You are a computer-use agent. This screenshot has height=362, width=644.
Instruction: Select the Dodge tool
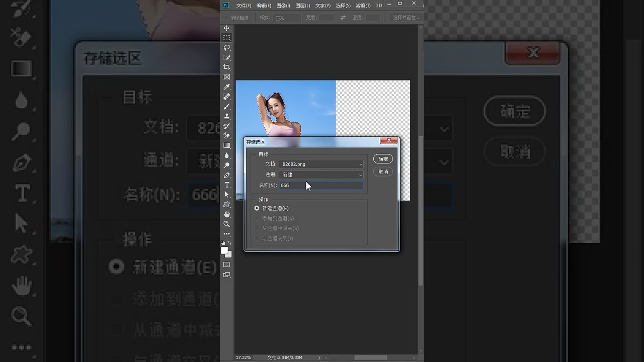227,165
